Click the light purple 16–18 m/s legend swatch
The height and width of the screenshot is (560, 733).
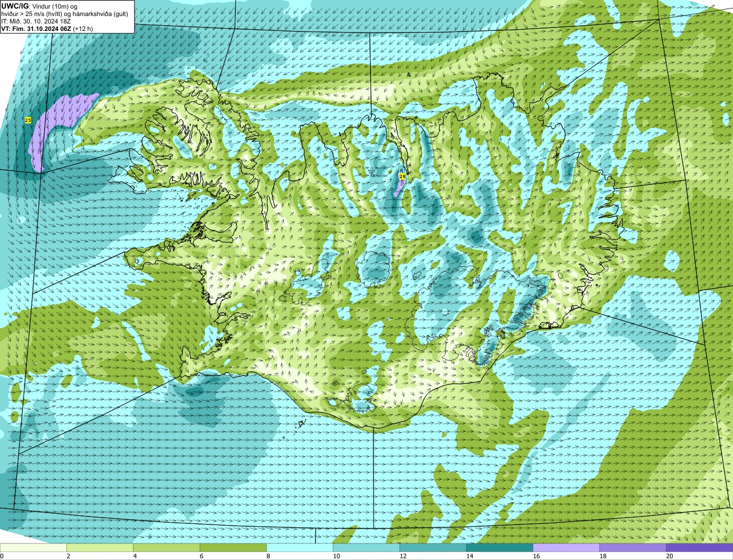(566, 547)
